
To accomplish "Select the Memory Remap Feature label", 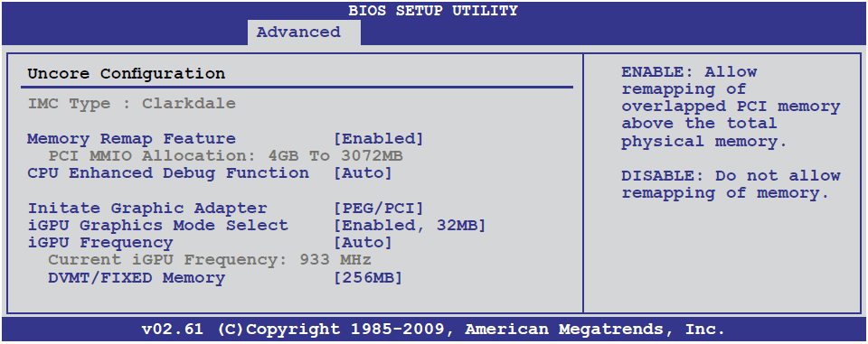I will pos(132,139).
